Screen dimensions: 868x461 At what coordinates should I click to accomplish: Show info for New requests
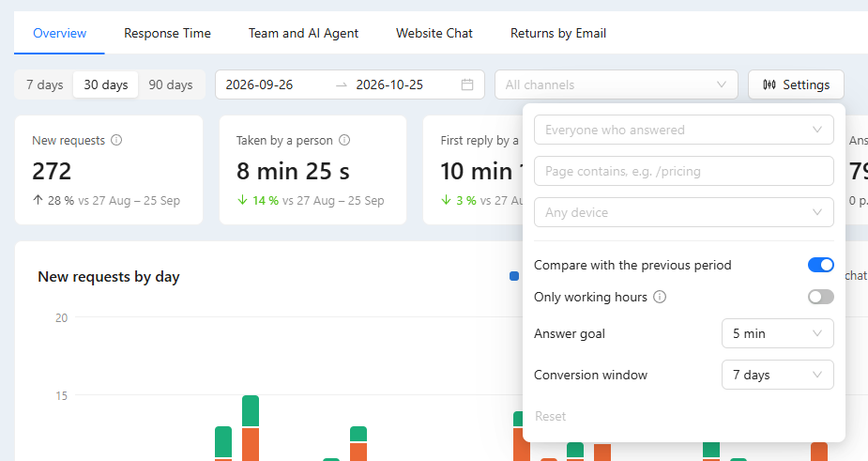pos(116,140)
